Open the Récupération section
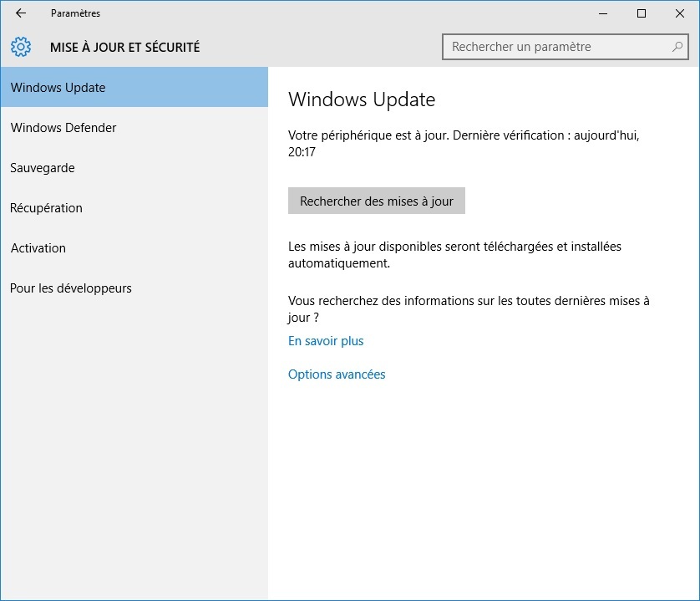The height and width of the screenshot is (601, 700). (134, 208)
